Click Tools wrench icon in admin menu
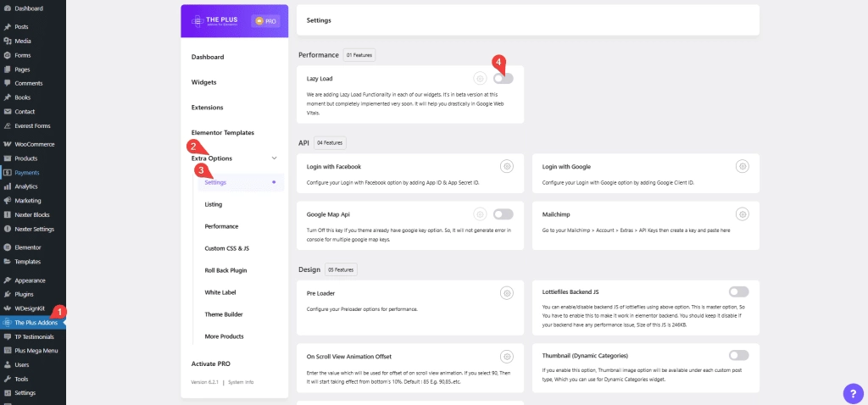The image size is (868, 405). coord(7,379)
